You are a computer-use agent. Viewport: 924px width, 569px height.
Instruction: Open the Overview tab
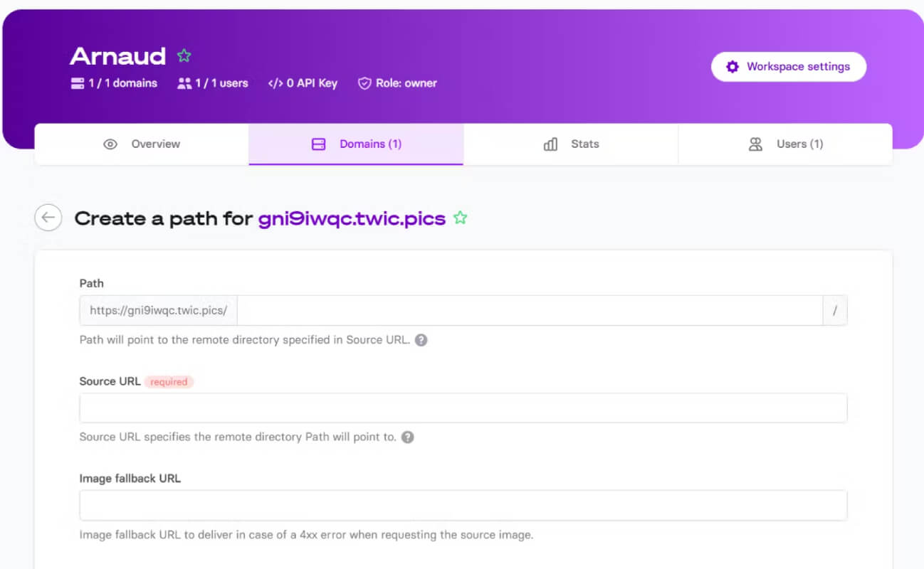tap(142, 144)
